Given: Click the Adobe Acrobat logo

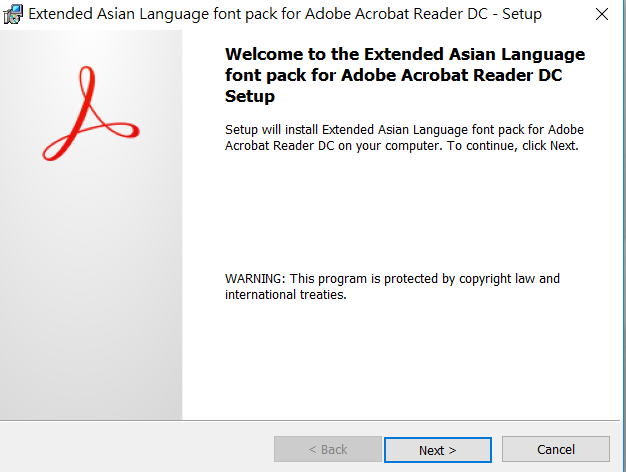Looking at the screenshot, I should [91, 114].
